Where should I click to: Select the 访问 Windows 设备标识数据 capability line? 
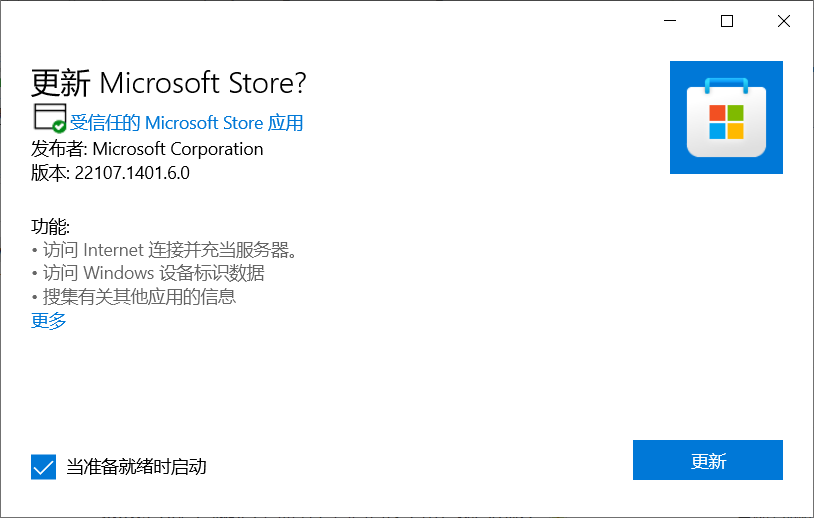tap(152, 273)
